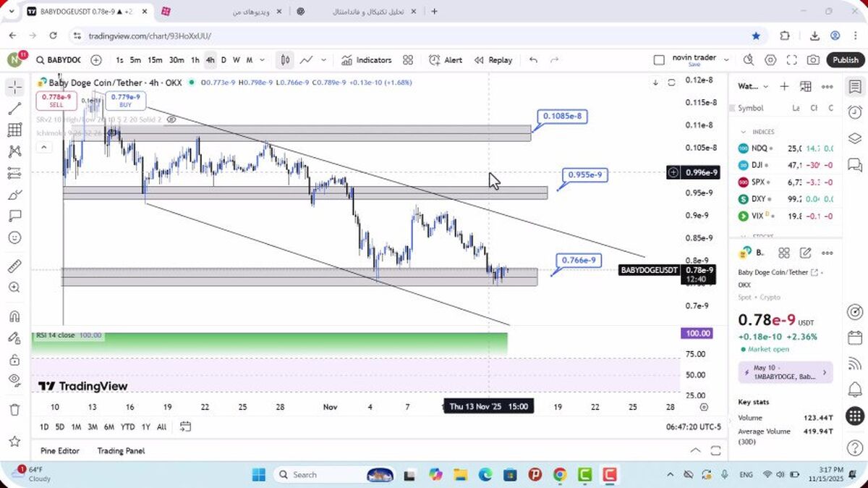Open the Pine Editor tab
This screenshot has width=868, height=488.
coord(60,450)
